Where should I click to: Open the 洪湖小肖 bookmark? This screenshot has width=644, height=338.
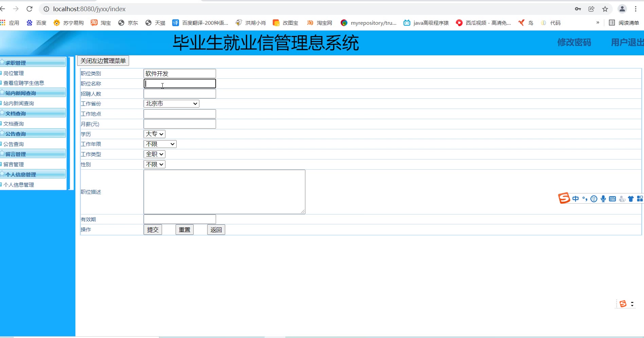click(251, 23)
